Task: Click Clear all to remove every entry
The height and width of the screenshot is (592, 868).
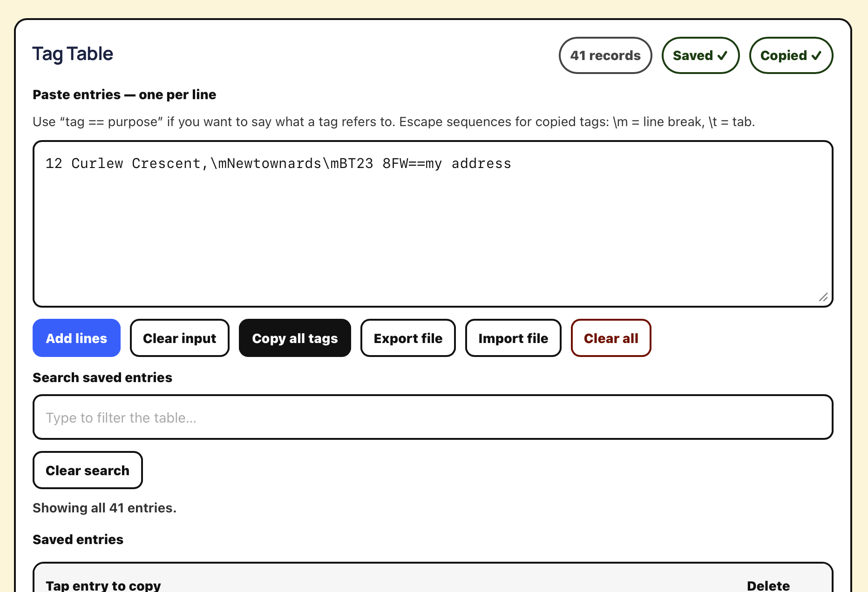Action: 611,338
